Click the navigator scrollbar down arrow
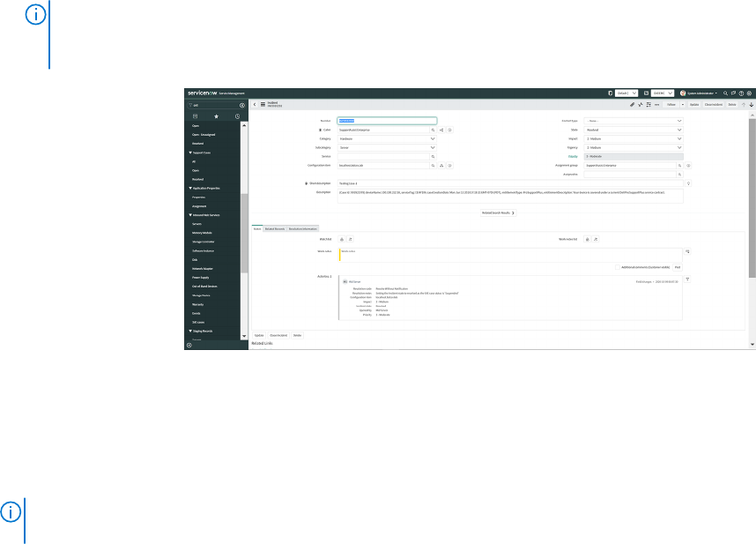This screenshot has height=544, width=756. pos(244,336)
